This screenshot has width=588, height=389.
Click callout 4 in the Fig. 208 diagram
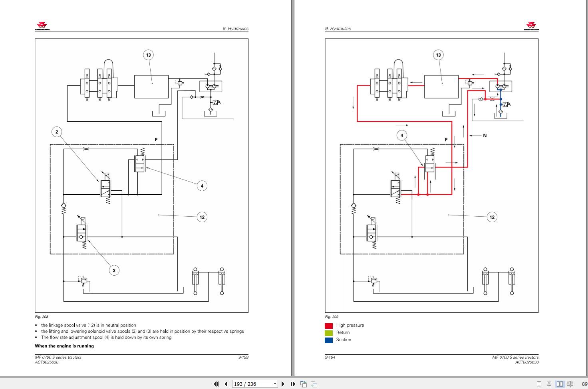coord(202,186)
